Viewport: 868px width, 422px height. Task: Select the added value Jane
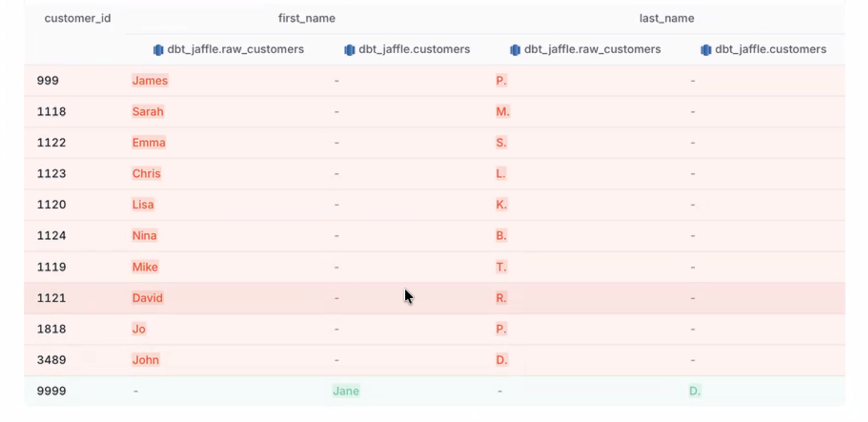[x=346, y=391]
